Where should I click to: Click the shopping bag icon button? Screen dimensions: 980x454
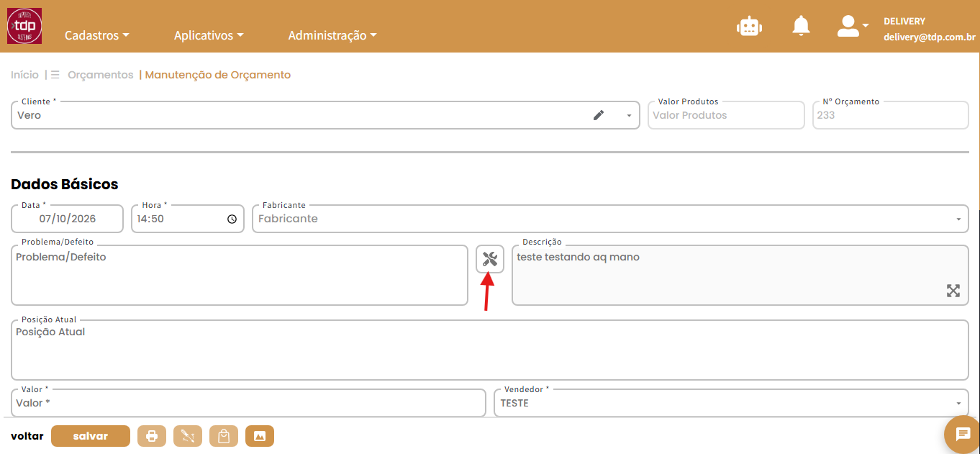[224, 436]
